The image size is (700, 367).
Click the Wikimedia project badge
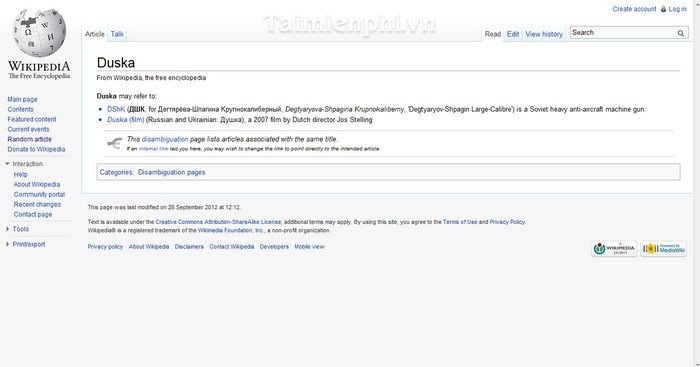pyautogui.click(x=614, y=249)
